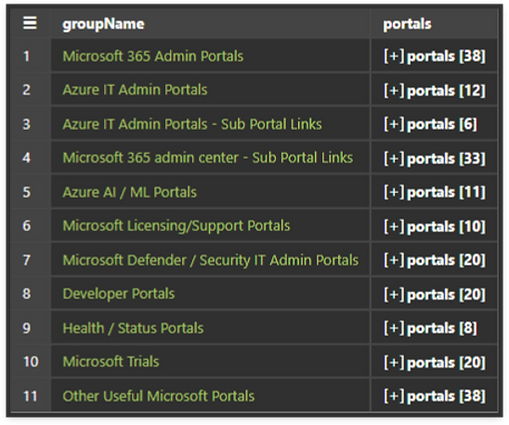
Task: Select 'Developer Portals' cell
Action: 210,294
